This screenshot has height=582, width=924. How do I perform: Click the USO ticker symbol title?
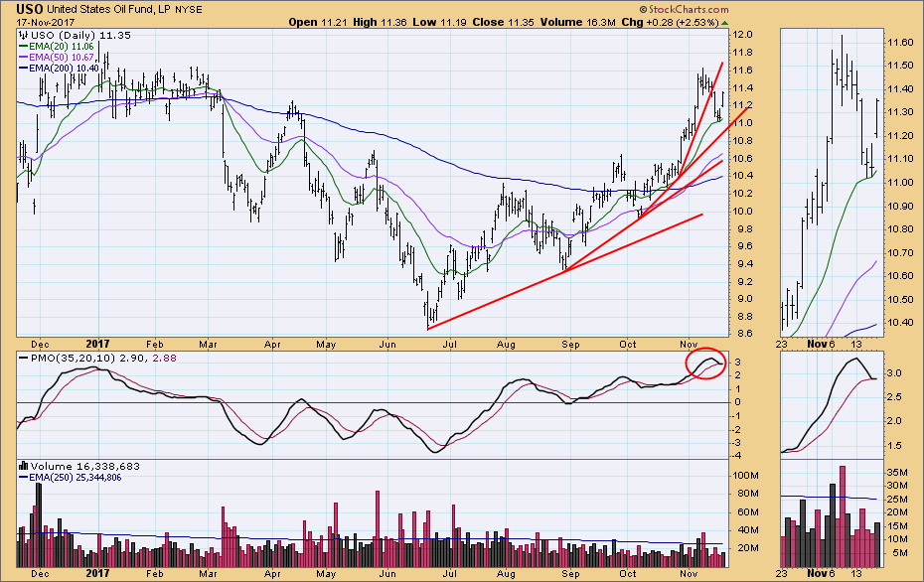pyautogui.click(x=29, y=9)
